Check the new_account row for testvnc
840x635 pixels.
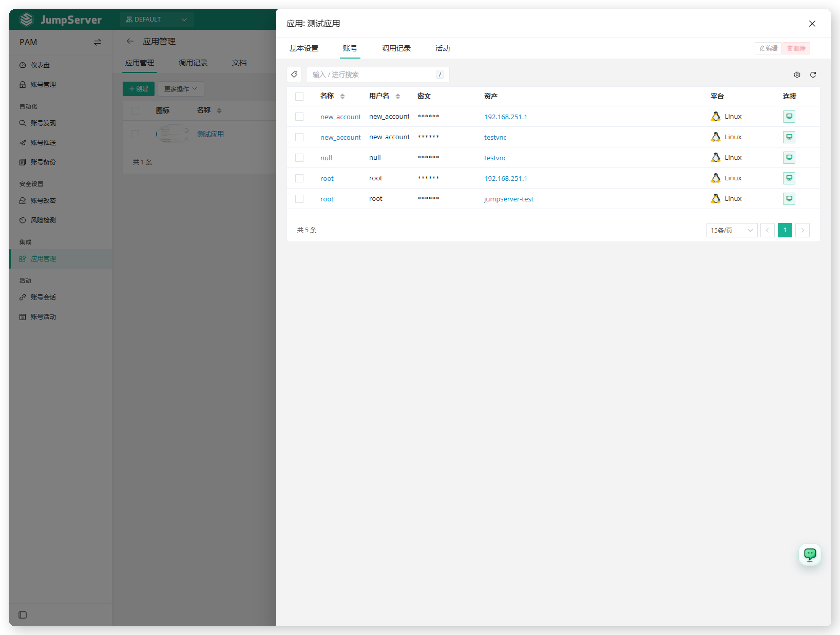[x=299, y=137]
